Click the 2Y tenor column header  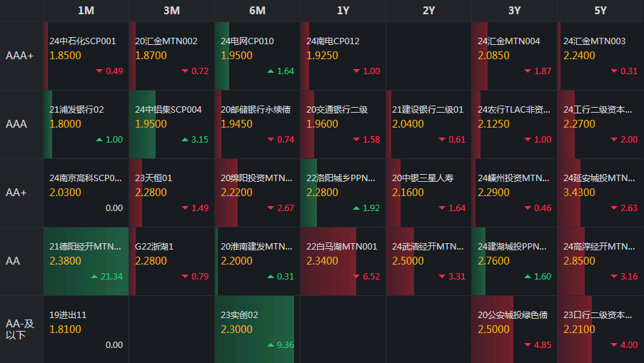[x=428, y=11]
